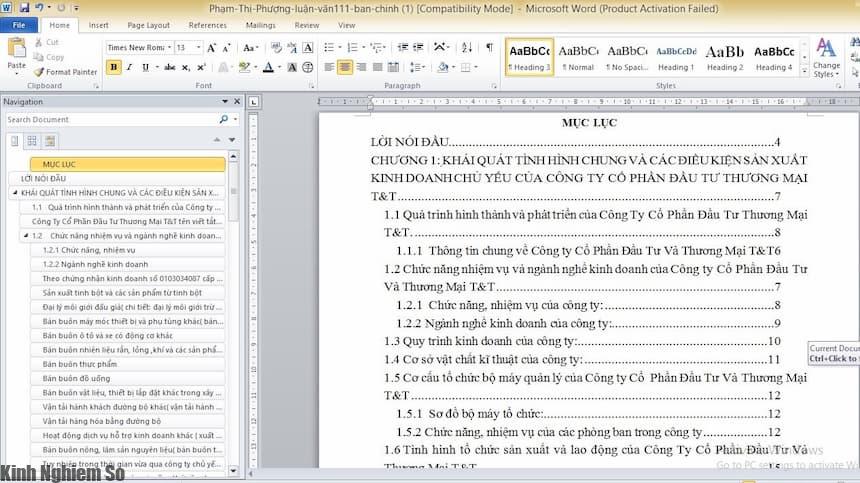Switch to the Insert tab

99,25
